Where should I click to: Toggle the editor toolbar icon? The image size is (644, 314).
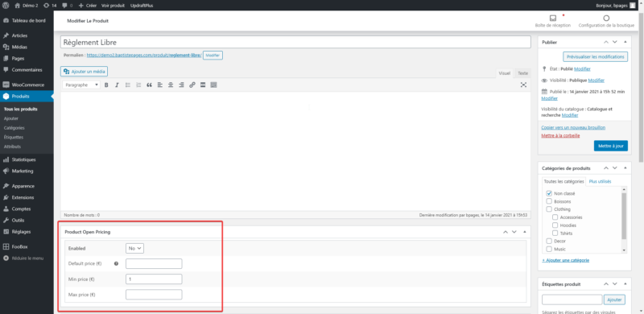click(213, 85)
